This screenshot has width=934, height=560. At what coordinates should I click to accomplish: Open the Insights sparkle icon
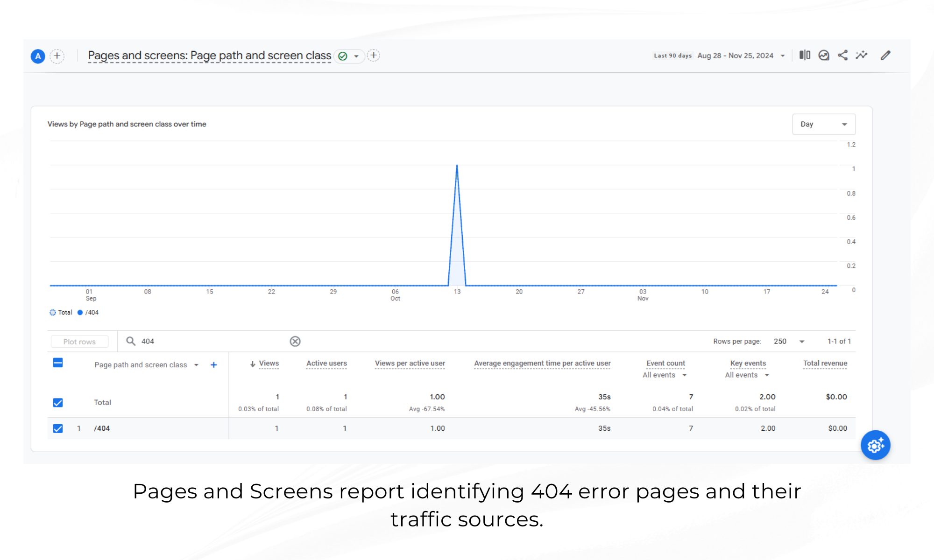(x=862, y=56)
